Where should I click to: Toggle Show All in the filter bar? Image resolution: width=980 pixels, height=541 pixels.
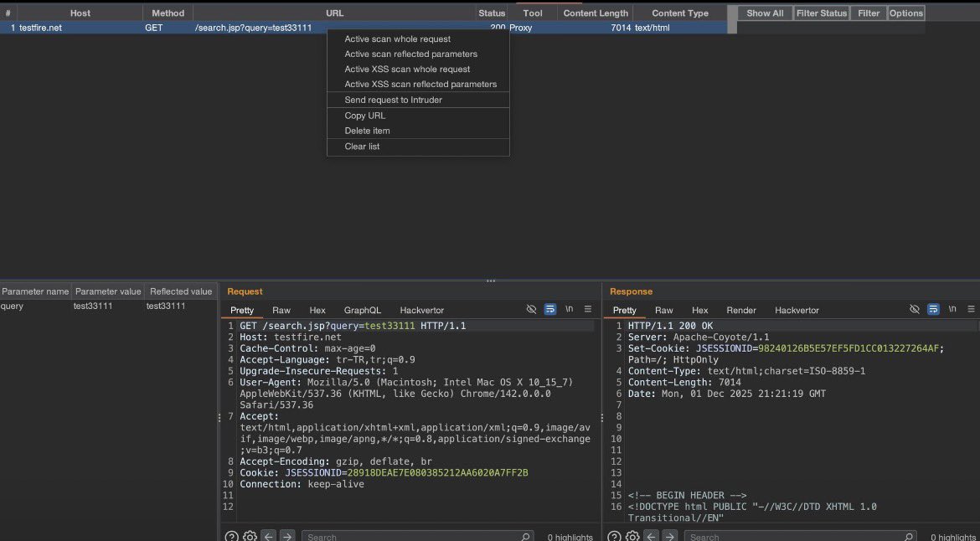(x=765, y=13)
